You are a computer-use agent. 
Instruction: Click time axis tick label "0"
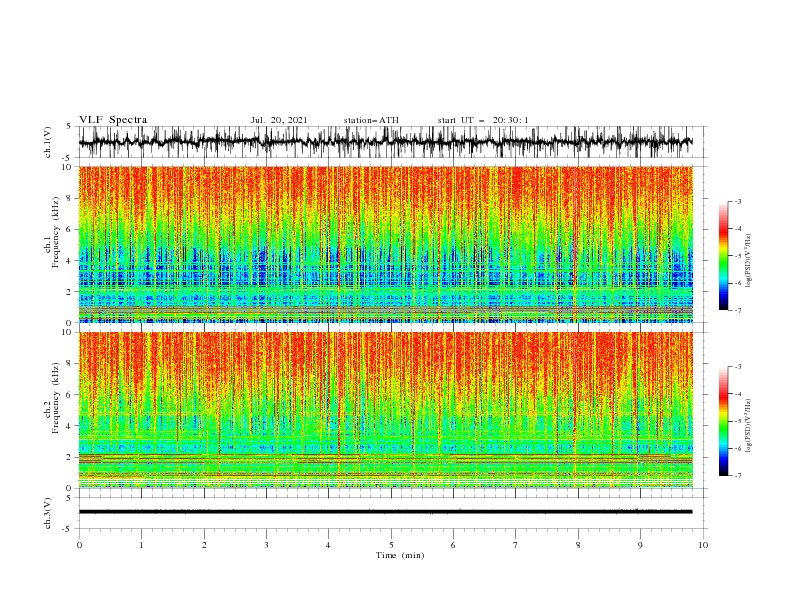pyautogui.click(x=79, y=545)
